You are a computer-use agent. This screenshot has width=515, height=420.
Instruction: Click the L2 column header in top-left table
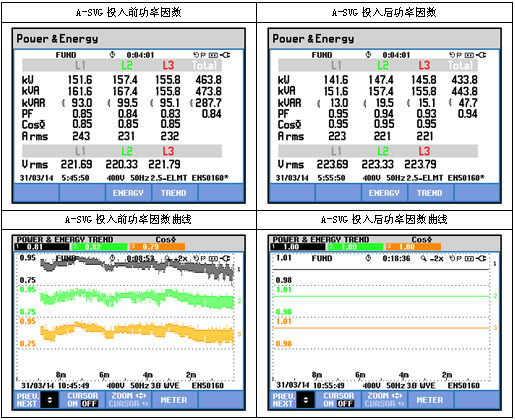pos(127,65)
